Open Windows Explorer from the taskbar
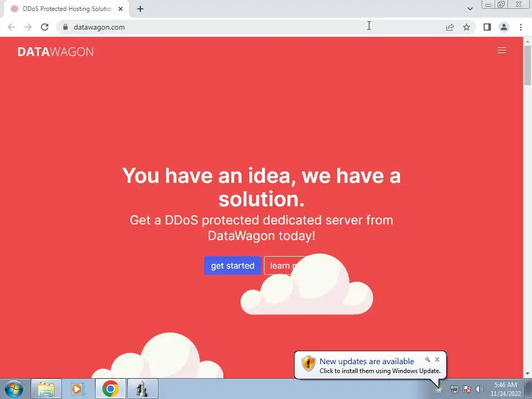 pyautogui.click(x=46, y=389)
